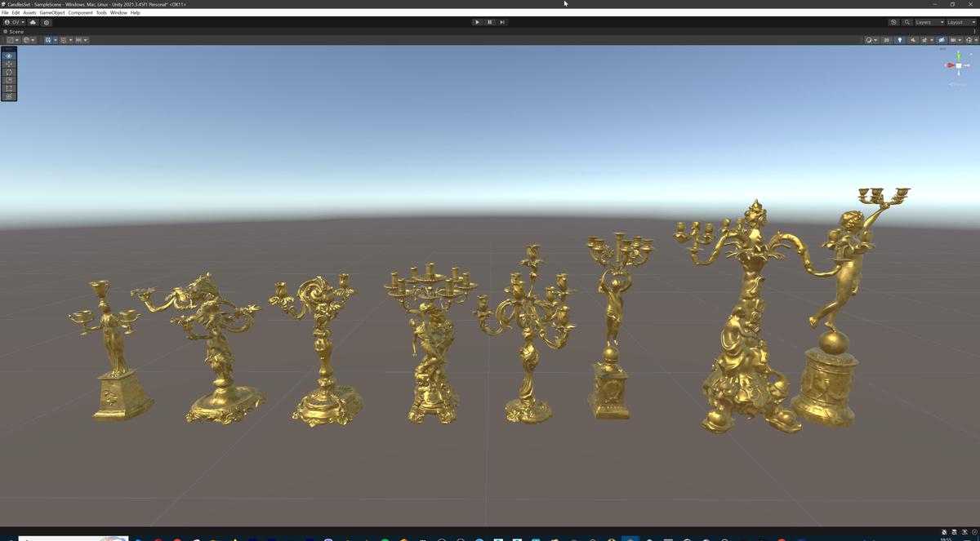Open the global search
The height and width of the screenshot is (541, 980).
(907, 22)
